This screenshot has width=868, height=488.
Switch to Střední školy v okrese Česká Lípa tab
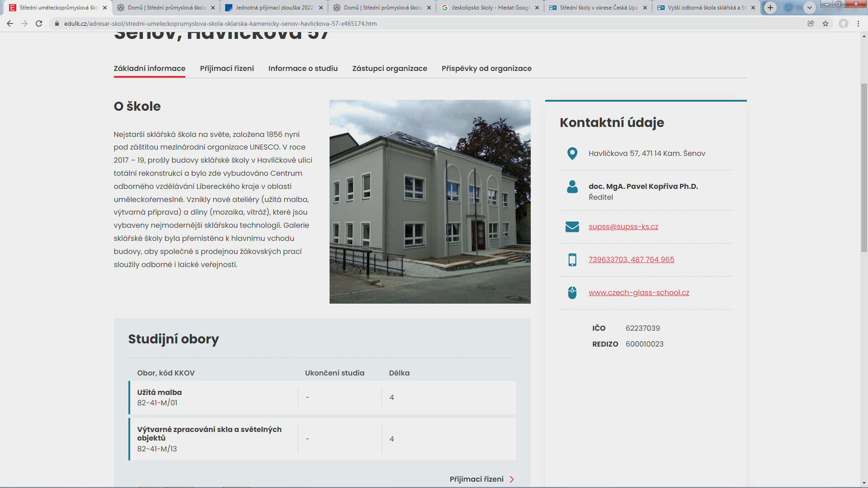(x=598, y=8)
